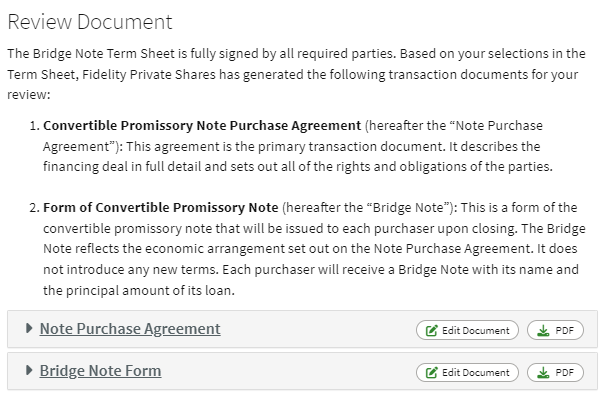Click the intro paragraph mentioning Fidelity Private Shares
Viewport: 611px width, 412px height.
coord(297,74)
